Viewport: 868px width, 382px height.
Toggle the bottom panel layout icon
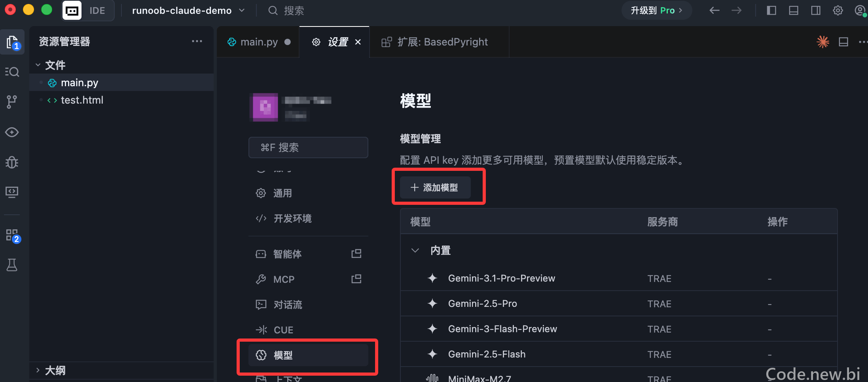793,11
